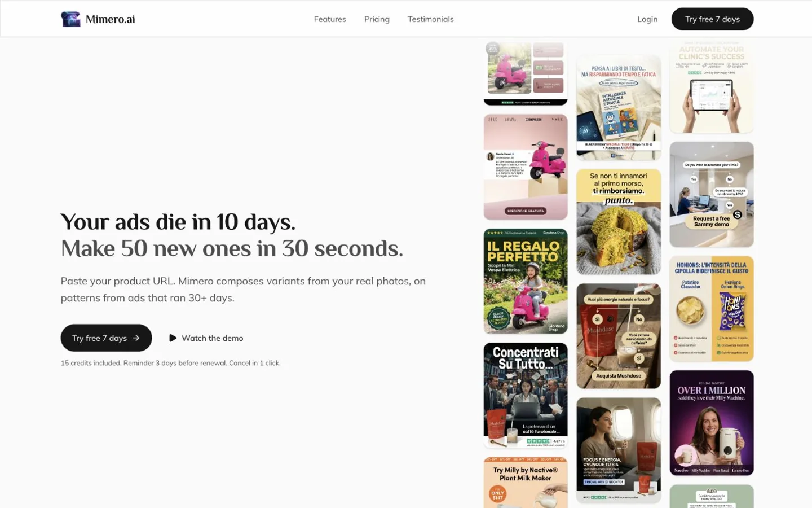Open the Pricing nav link
The width and height of the screenshot is (812, 508).
coord(377,19)
